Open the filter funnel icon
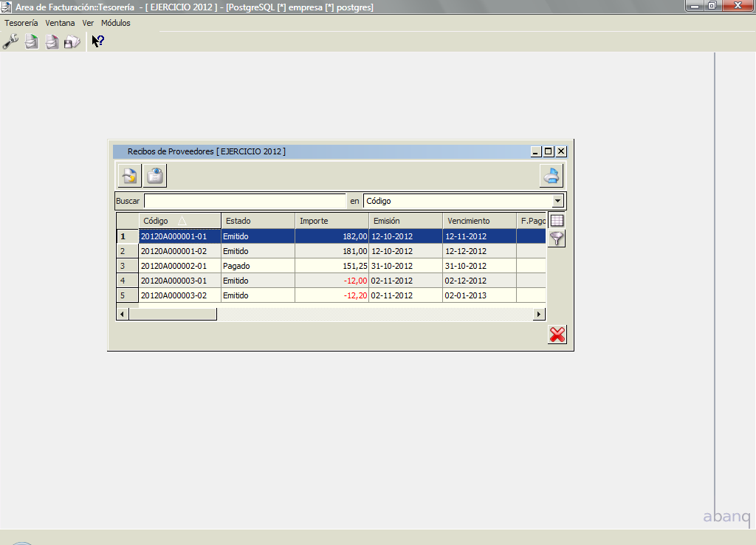The height and width of the screenshot is (545, 756). [557, 239]
